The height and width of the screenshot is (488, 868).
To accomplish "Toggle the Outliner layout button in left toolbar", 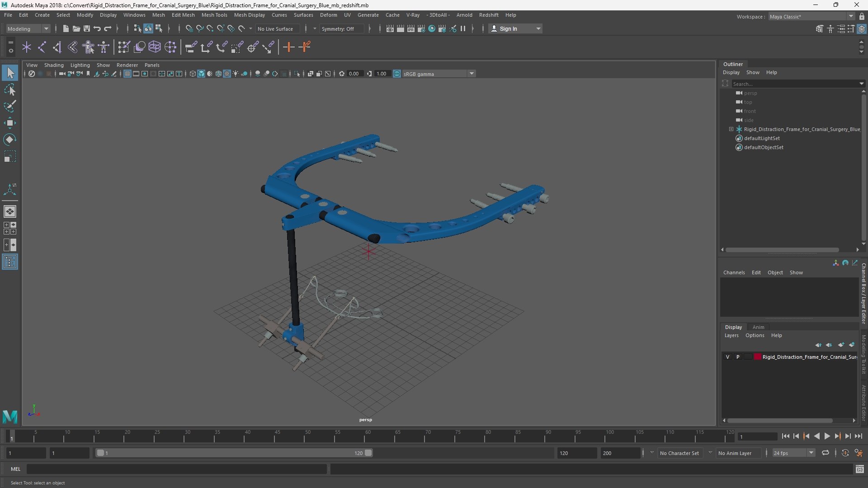I will click(x=10, y=262).
